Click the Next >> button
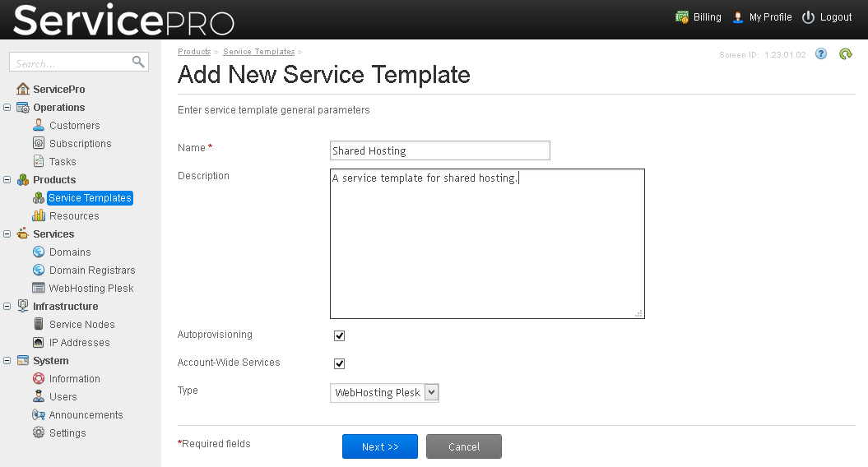868x467 pixels. click(x=380, y=446)
